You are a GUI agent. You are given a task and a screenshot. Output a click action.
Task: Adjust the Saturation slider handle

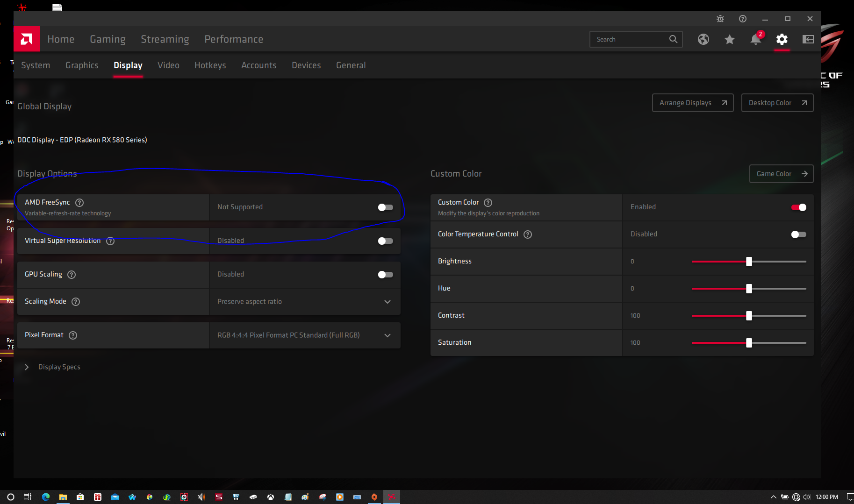coord(749,343)
